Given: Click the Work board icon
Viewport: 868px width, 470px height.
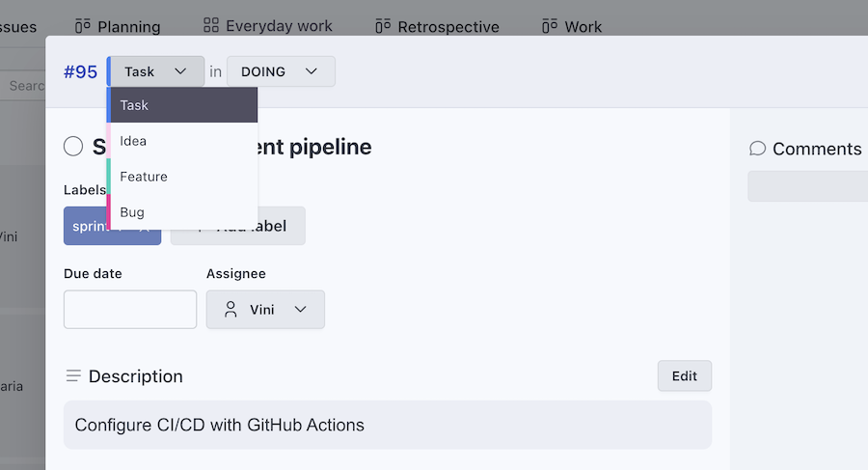Looking at the screenshot, I should pyautogui.click(x=550, y=26).
